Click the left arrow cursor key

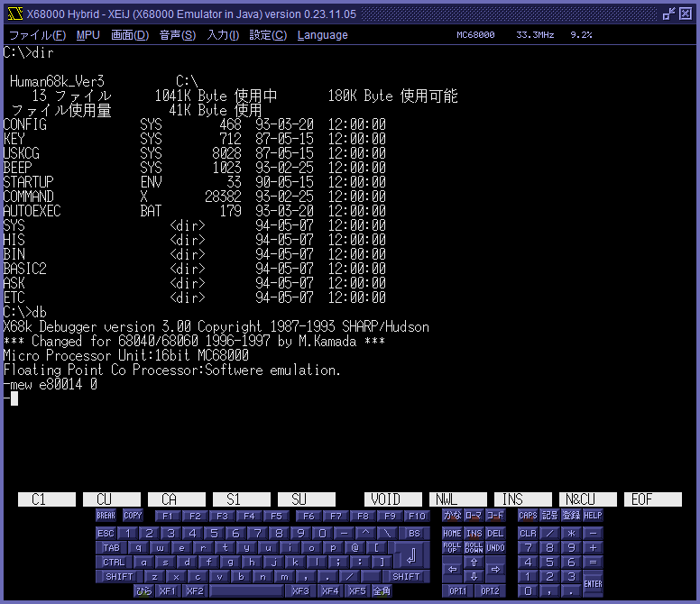tap(452, 569)
